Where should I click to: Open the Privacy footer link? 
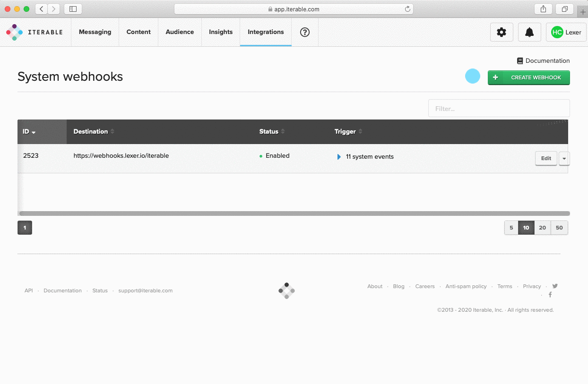point(532,286)
